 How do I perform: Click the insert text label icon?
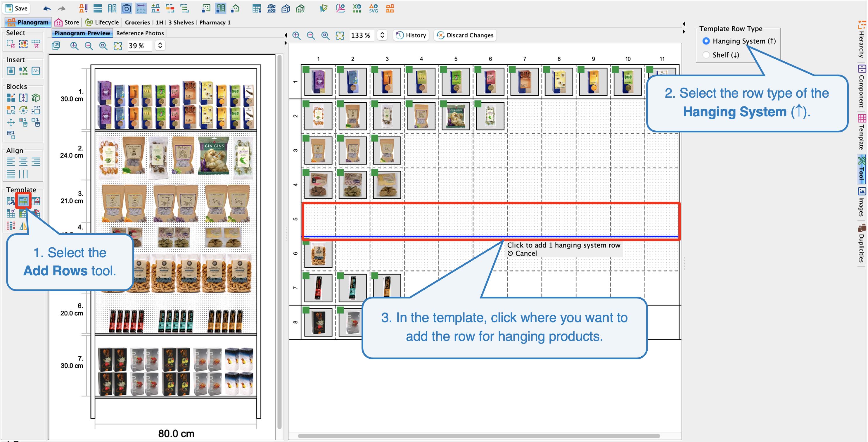36,71
